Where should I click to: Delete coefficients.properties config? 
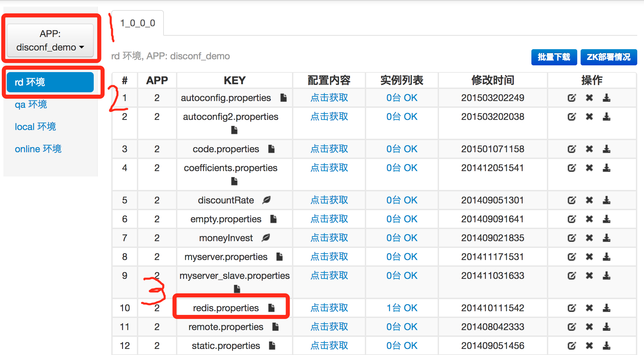(x=589, y=168)
